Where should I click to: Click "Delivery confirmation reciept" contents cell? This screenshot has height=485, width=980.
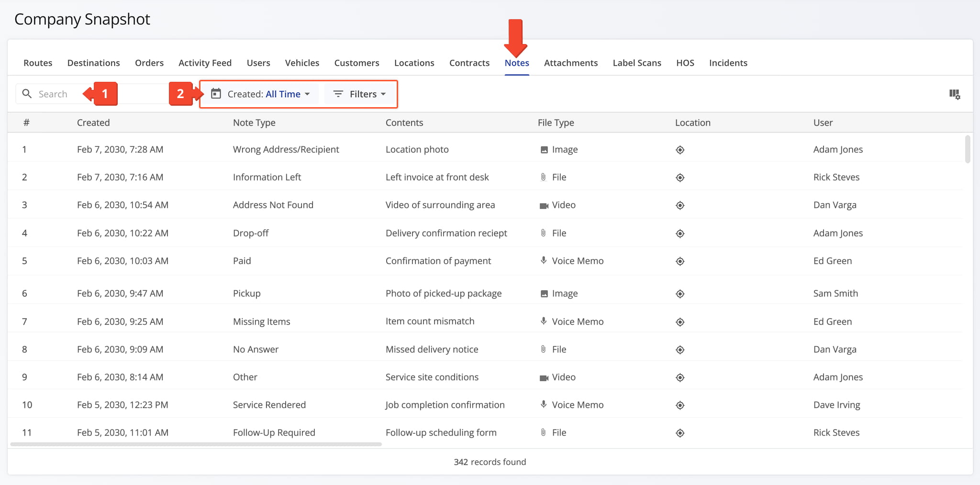446,233
